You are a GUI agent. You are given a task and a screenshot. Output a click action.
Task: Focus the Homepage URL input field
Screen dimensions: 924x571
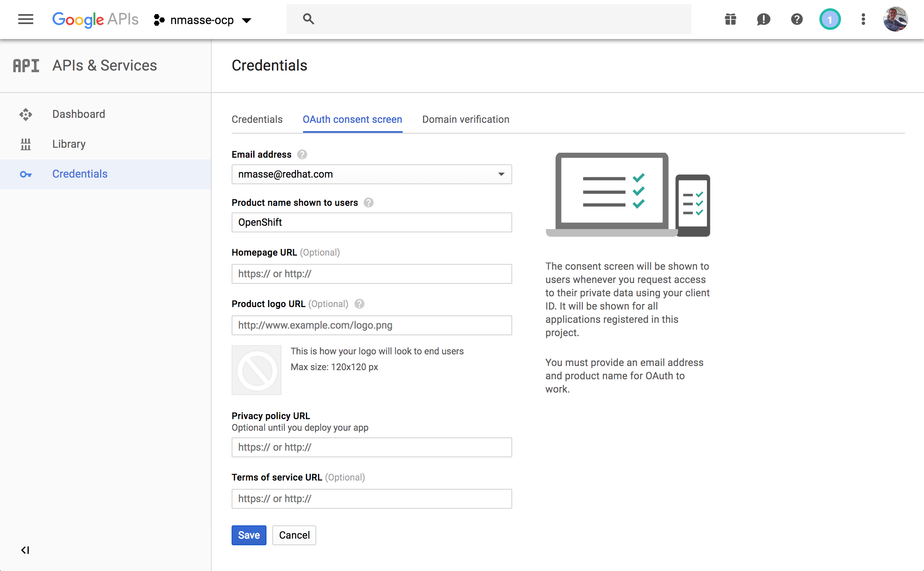372,274
